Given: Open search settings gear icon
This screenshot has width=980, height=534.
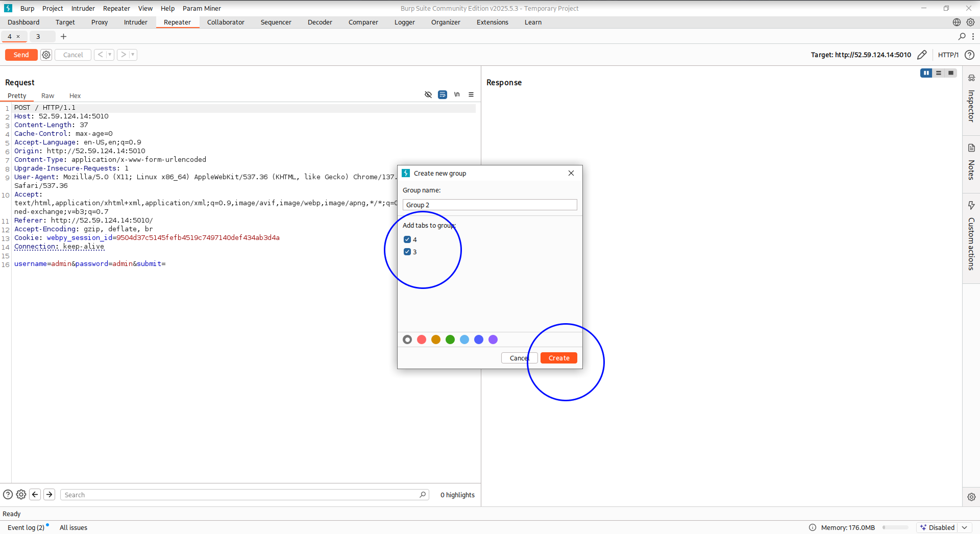Looking at the screenshot, I should 21,494.
